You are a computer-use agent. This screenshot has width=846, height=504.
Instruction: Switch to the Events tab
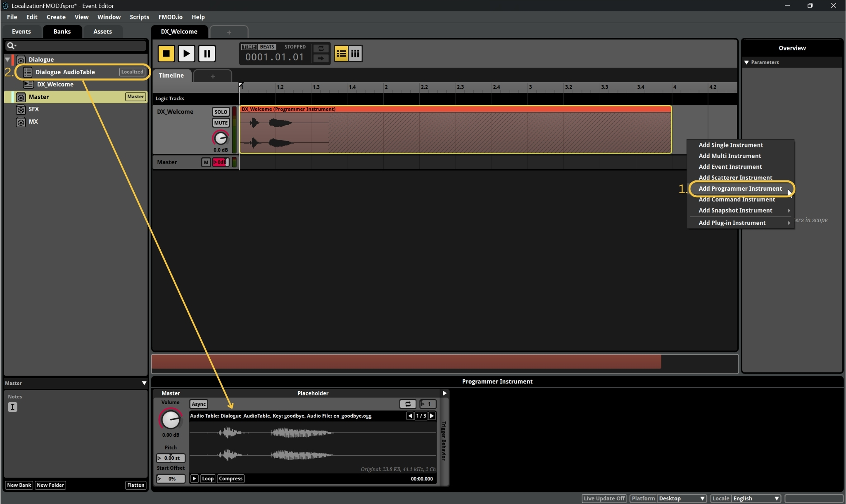(x=21, y=31)
